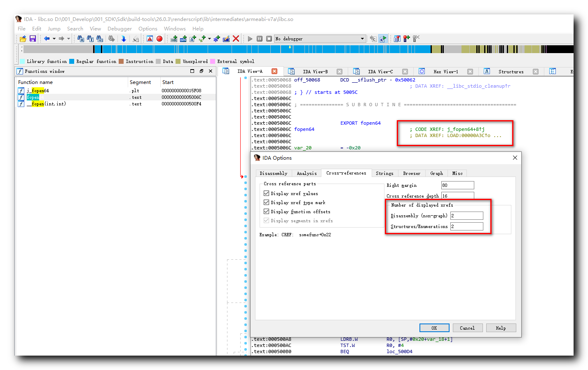Image resolution: width=588 pixels, height=370 pixels.
Task: Click the navigation band color bar
Action: 298,49
